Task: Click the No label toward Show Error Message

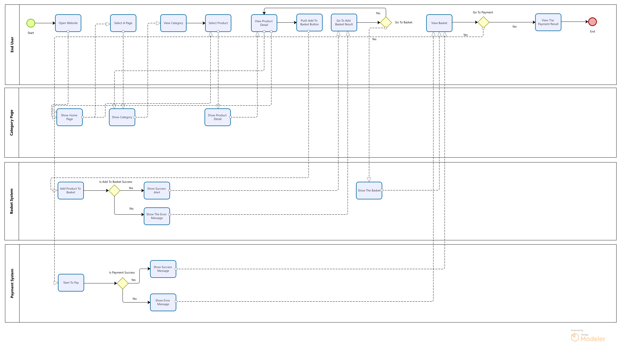Action: (134, 299)
